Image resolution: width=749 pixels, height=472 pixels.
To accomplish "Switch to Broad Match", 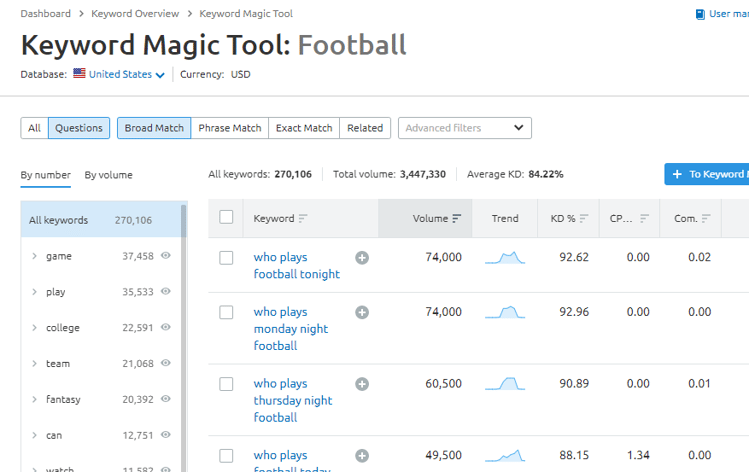I will click(x=154, y=128).
